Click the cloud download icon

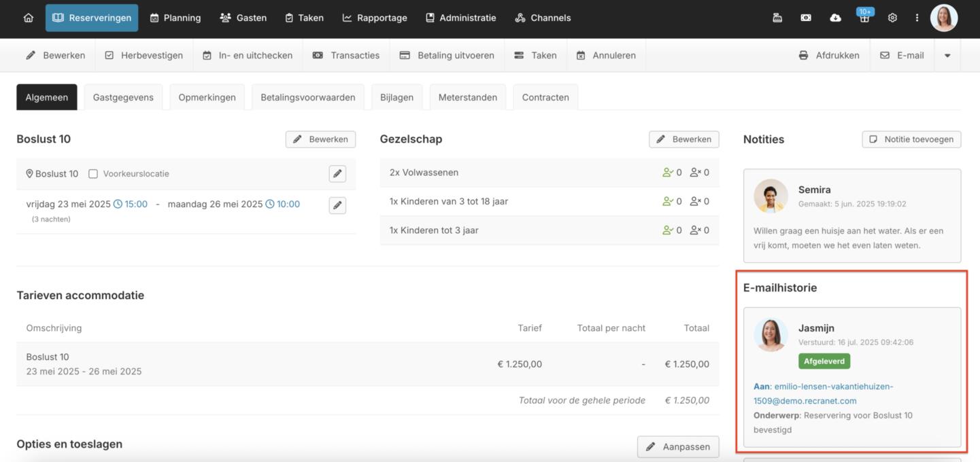pyautogui.click(x=835, y=18)
